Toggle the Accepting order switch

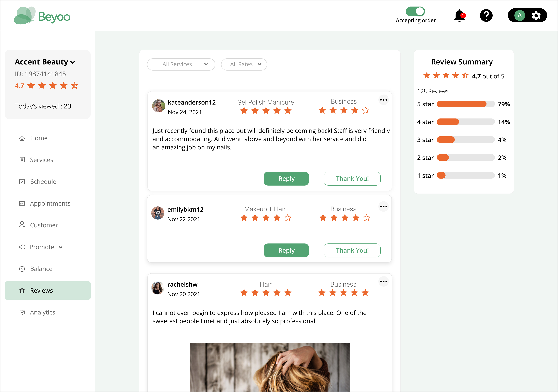[415, 11]
